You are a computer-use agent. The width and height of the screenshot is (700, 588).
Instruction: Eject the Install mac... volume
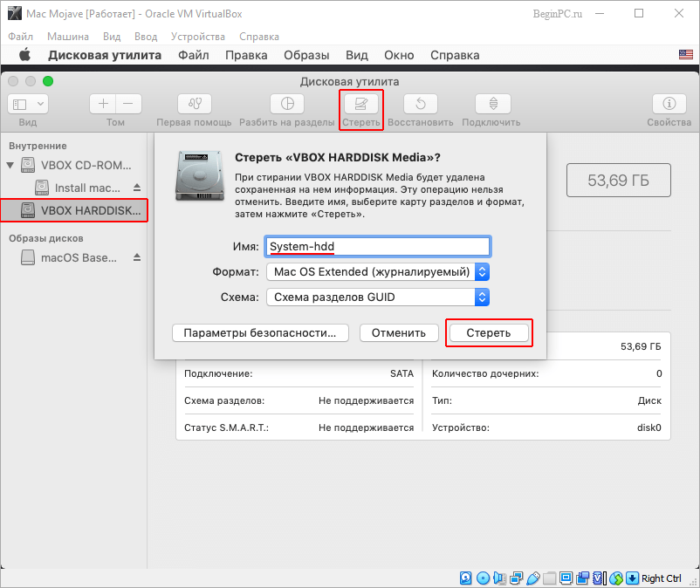tap(137, 188)
